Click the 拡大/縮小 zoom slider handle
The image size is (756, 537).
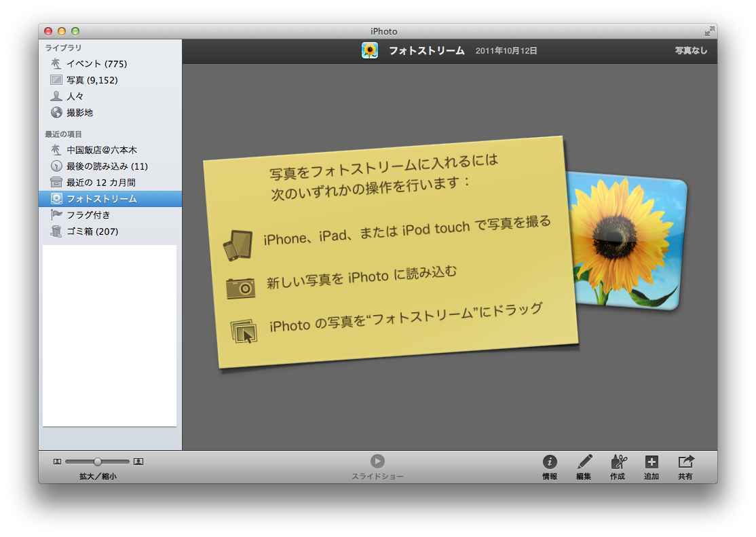click(98, 462)
